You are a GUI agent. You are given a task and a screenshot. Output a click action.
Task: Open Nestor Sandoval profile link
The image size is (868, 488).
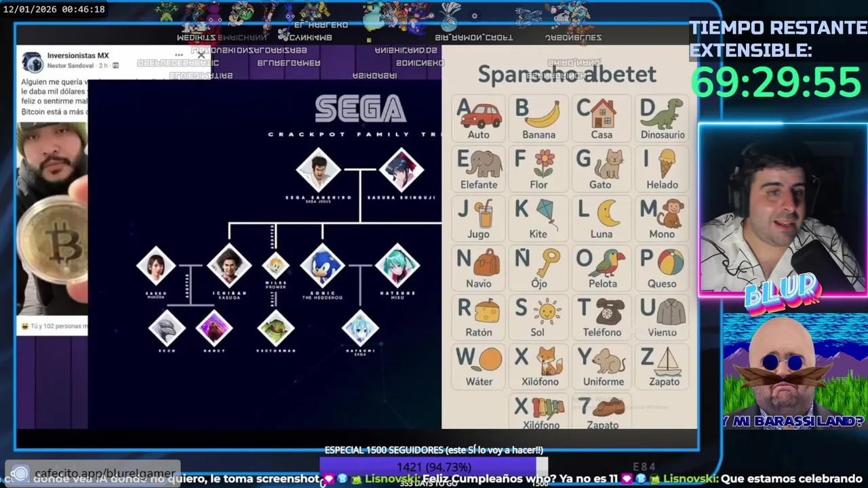[x=71, y=66]
